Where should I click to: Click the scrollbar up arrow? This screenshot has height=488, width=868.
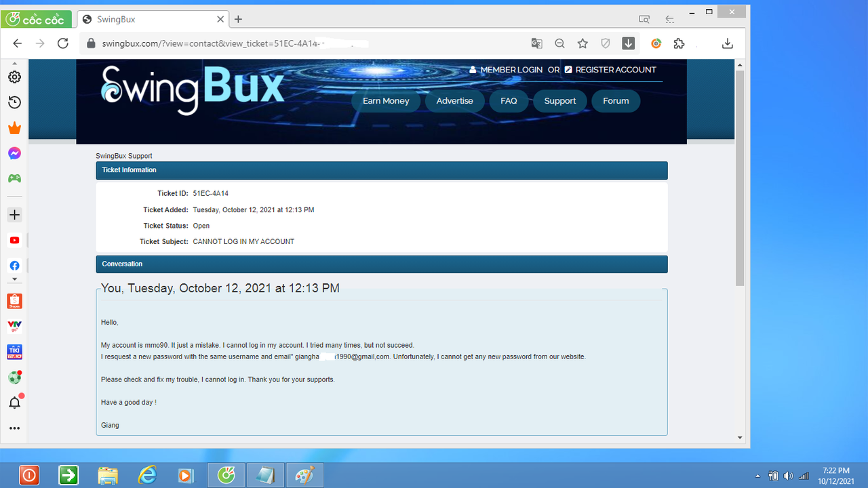click(740, 64)
